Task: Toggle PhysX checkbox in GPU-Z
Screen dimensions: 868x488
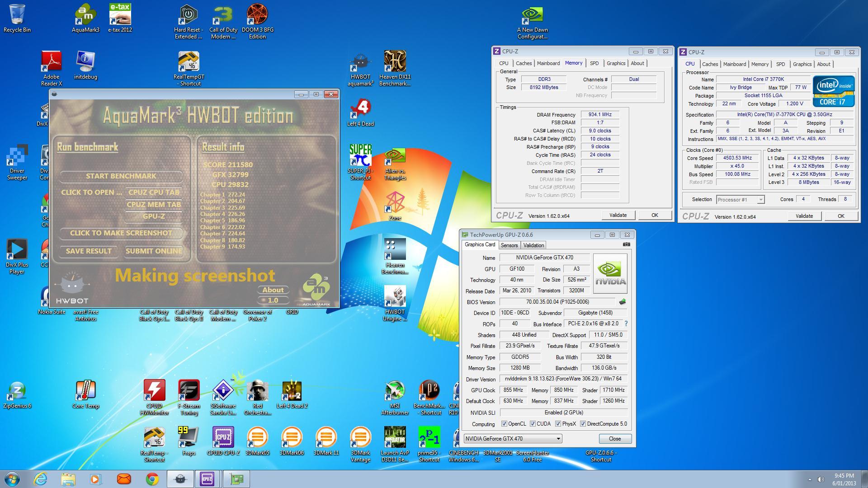Action: 558,424
